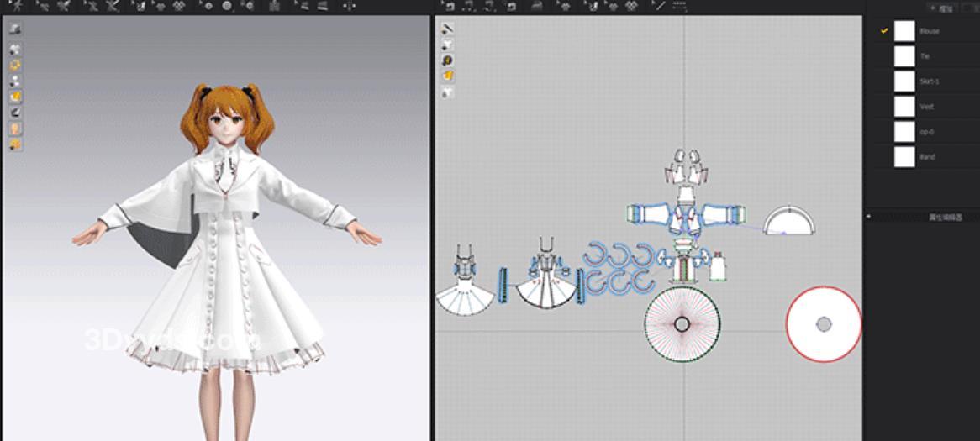Click the round orange icon in 2D sidebar

[448, 60]
